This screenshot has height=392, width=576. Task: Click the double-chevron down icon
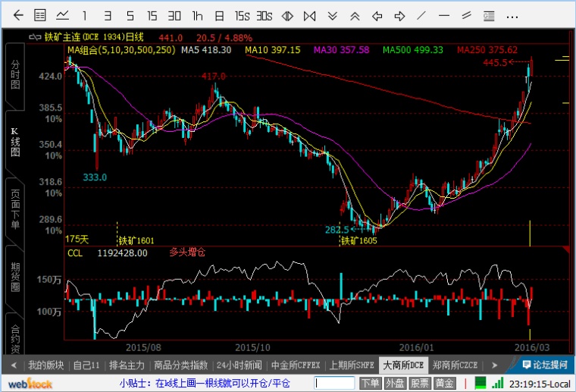pos(332,15)
